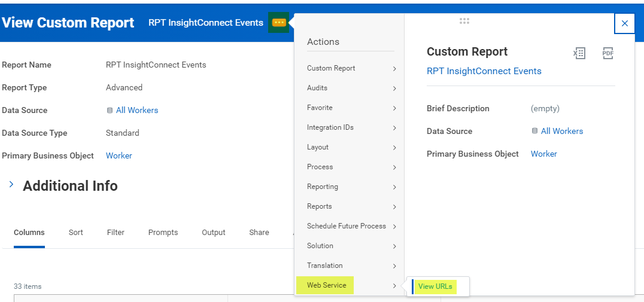Open the Web Service submenu
Screen dimensions: 644x302
(x=327, y=285)
